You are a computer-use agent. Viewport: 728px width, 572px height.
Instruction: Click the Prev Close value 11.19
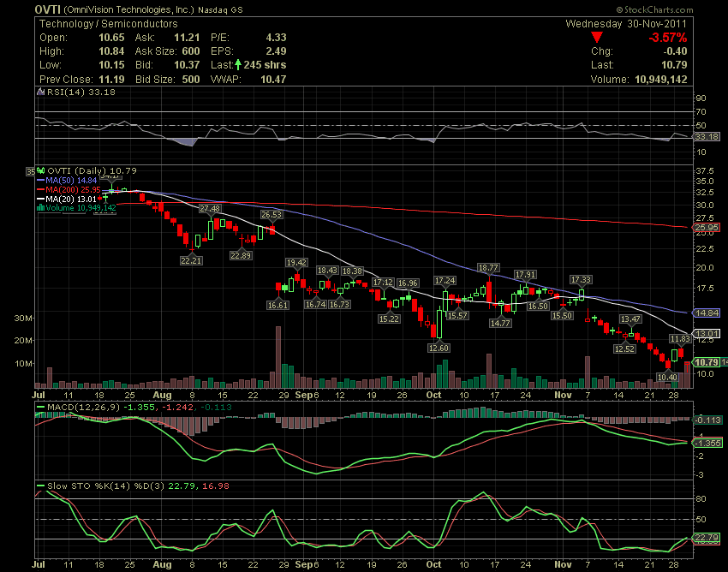111,80
